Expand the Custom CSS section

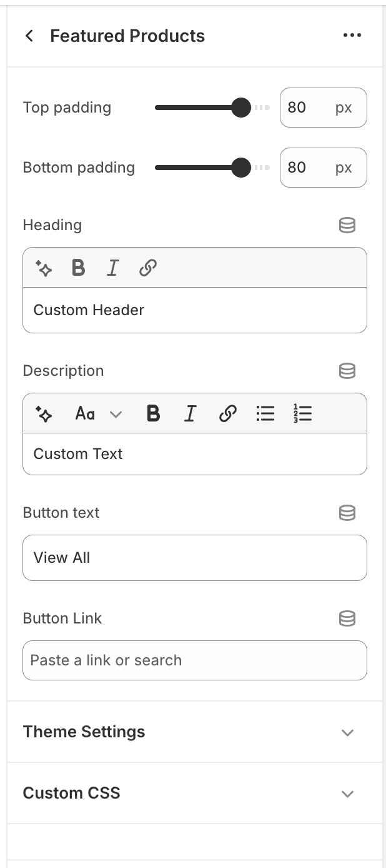pos(195,793)
